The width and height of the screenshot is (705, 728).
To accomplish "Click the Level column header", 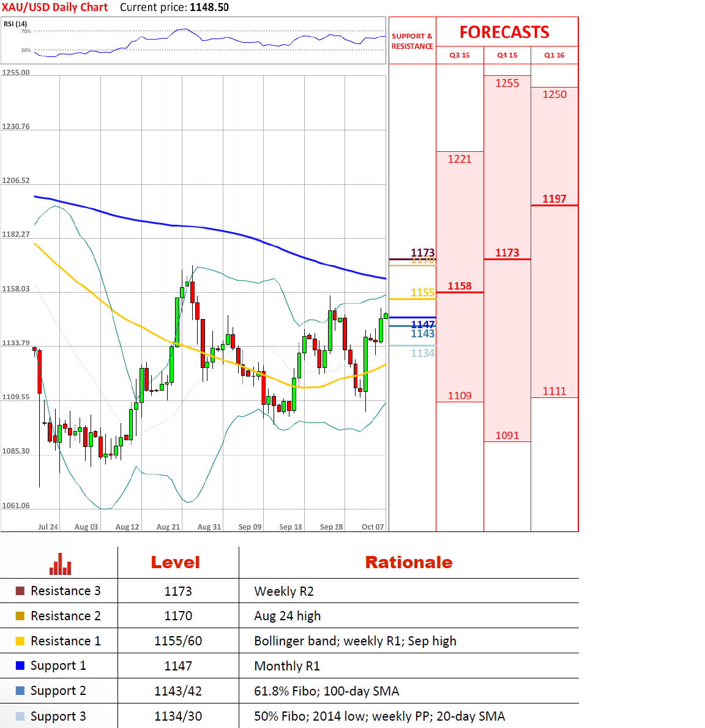I will pos(176,563).
